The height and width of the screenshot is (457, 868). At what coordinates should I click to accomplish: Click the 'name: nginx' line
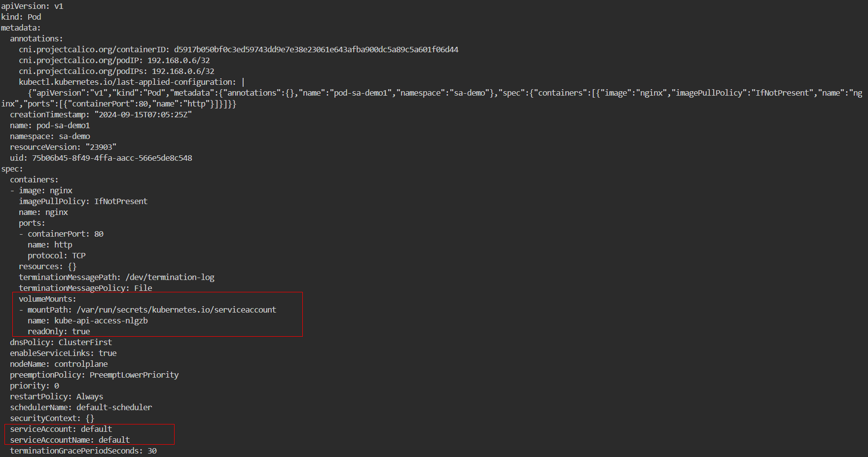43,212
